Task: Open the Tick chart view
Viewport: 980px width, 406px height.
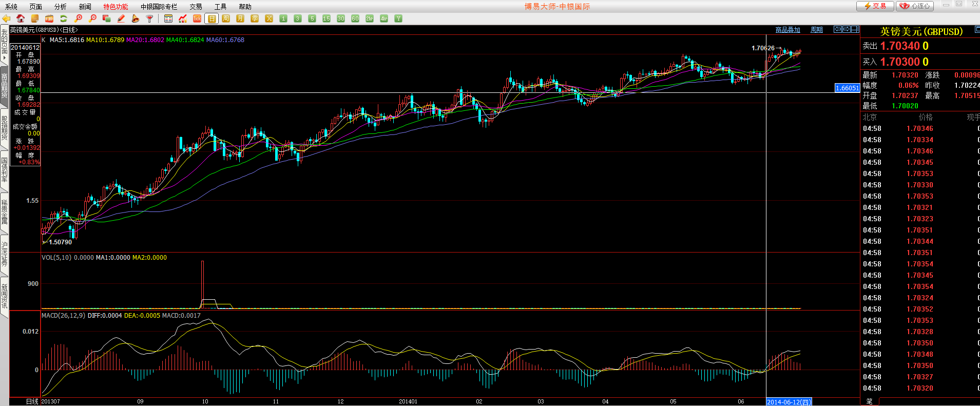Action: click(197, 18)
